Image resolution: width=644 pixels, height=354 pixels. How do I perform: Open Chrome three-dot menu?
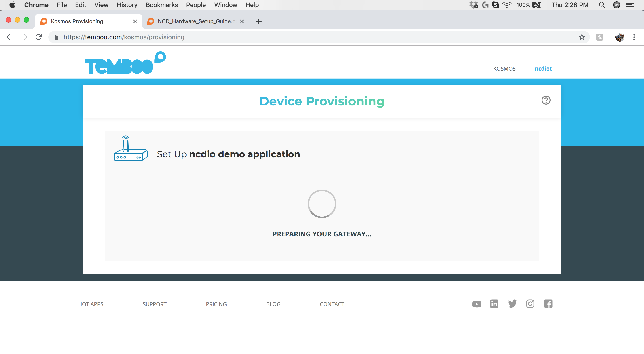634,37
